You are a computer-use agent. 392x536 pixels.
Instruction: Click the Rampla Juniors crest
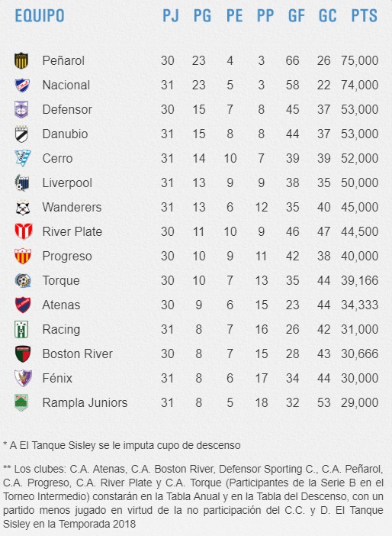21,402
